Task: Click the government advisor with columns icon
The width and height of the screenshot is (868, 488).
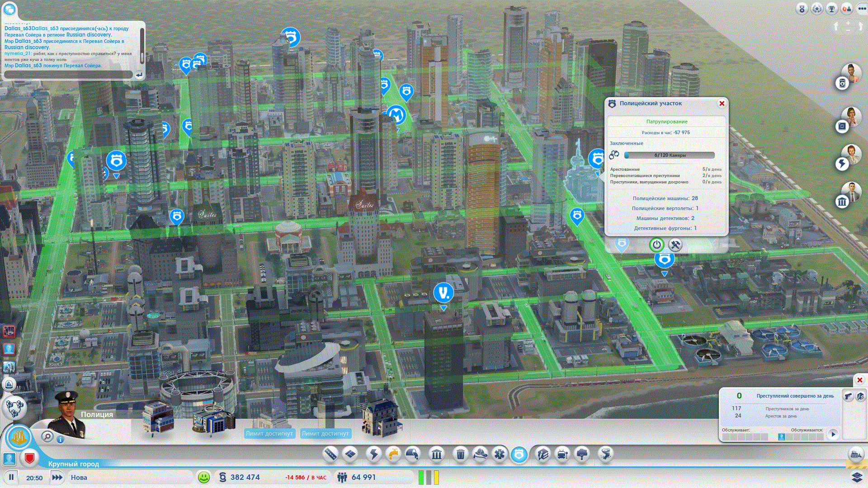Action: click(849, 195)
